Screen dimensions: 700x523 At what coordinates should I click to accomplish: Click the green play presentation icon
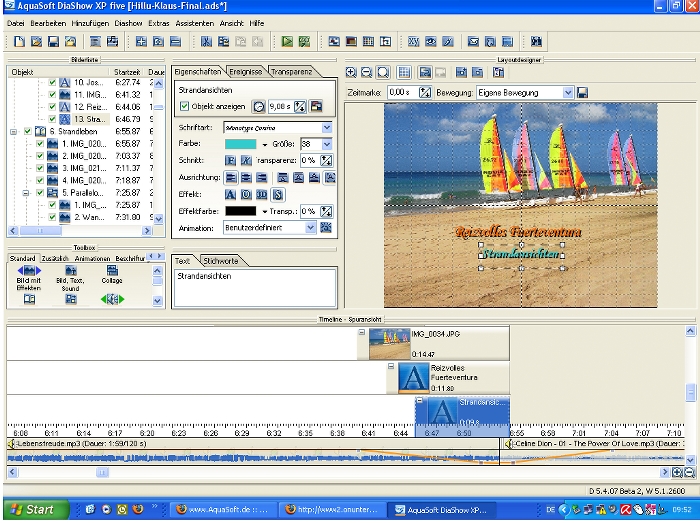pos(286,41)
